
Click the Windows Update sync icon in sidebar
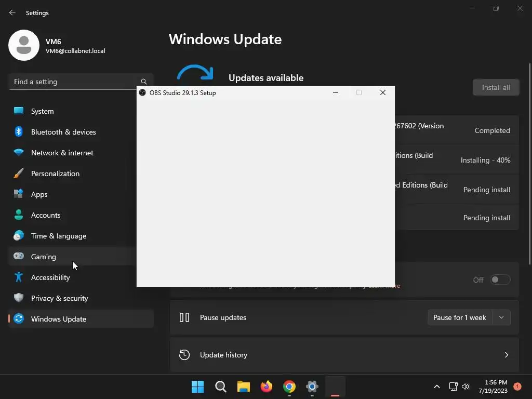(19, 318)
